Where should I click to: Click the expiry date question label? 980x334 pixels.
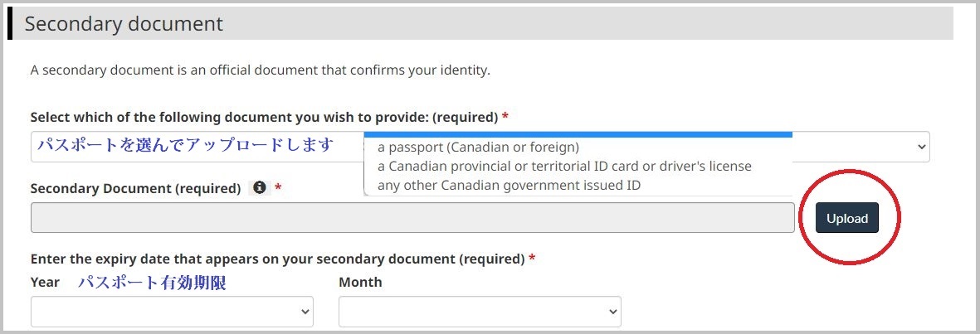click(277, 259)
